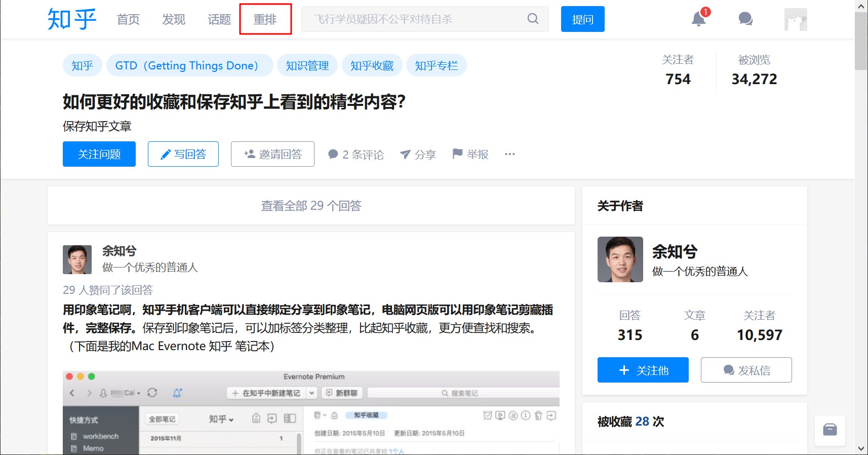Image resolution: width=868 pixels, height=455 pixels.
Task: Click the 关注他 follow button
Action: pos(643,370)
